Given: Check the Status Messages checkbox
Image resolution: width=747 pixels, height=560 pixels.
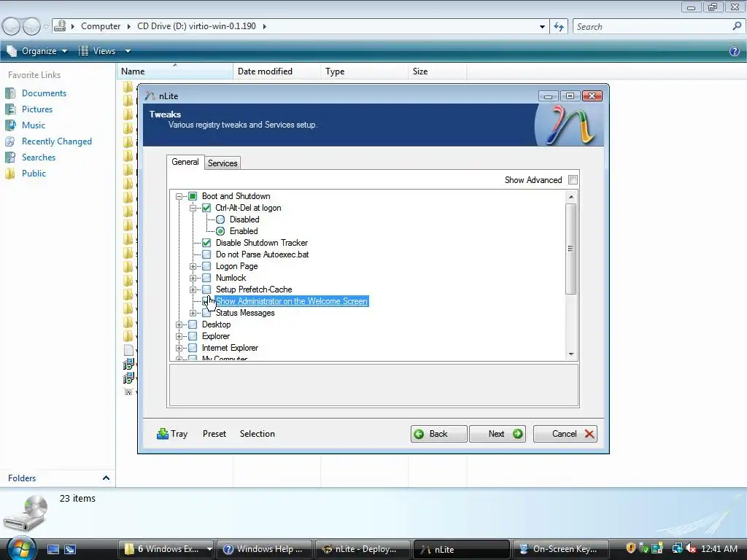Looking at the screenshot, I should tap(206, 313).
